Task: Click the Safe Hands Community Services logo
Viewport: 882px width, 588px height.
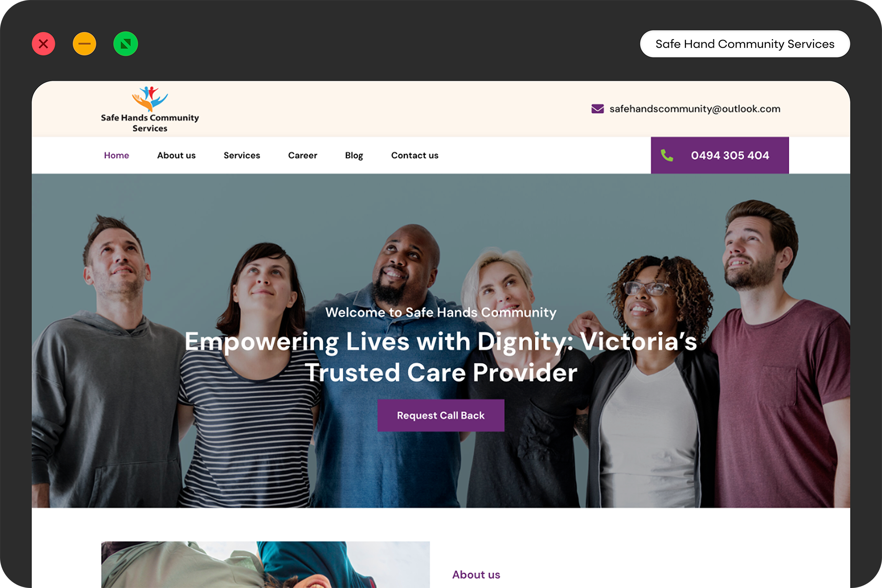Action: click(150, 109)
